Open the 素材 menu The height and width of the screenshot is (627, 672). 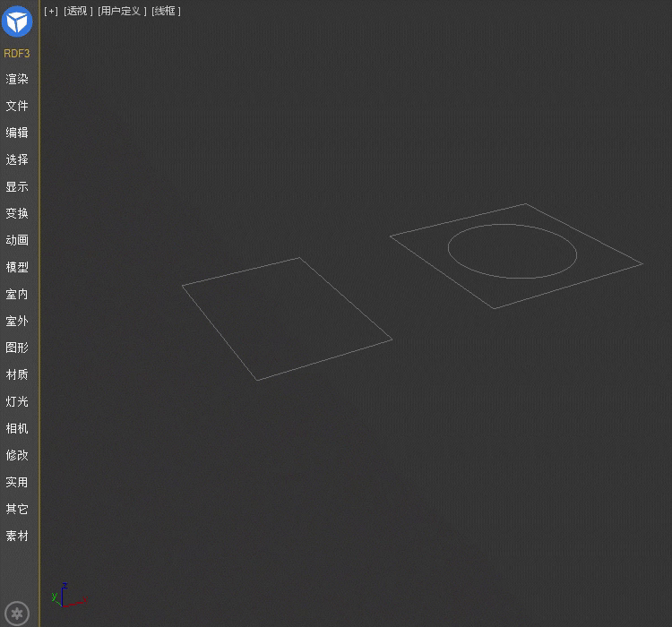pyautogui.click(x=17, y=537)
